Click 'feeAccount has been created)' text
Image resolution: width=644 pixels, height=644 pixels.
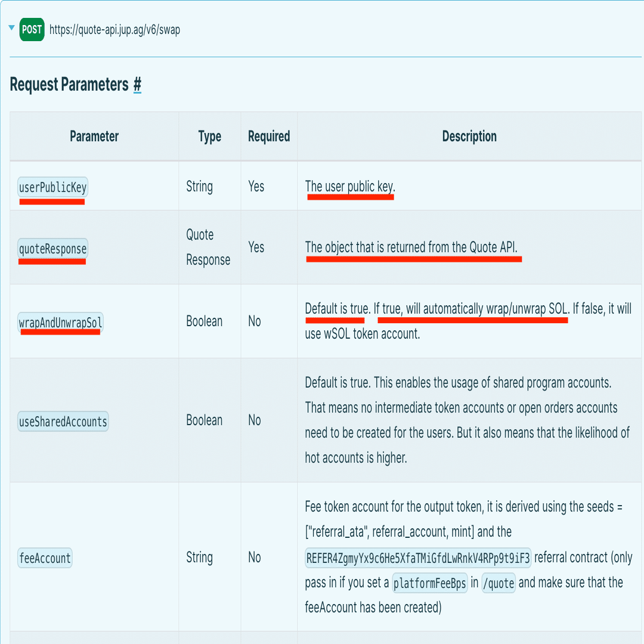coord(373,608)
